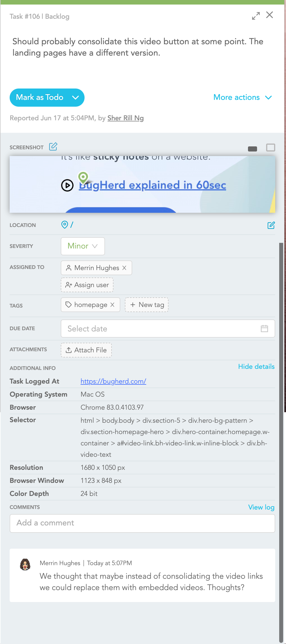The width and height of the screenshot is (286, 644).
Task: Change Minor severity dropdown
Action: point(83,246)
